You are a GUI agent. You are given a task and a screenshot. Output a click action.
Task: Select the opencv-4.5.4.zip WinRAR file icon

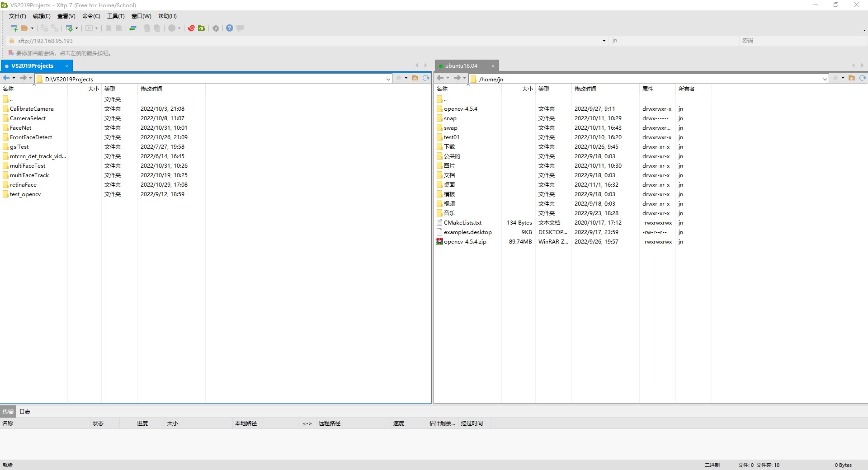click(x=439, y=241)
